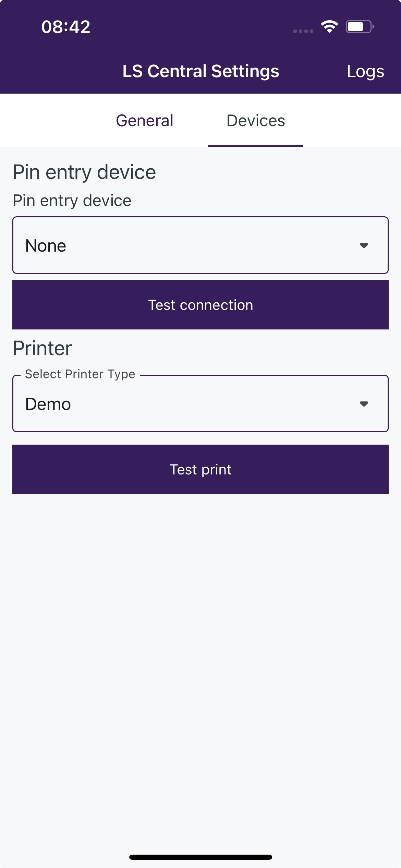This screenshot has height=868, width=401.
Task: Select the Devices tab
Action: [256, 121]
